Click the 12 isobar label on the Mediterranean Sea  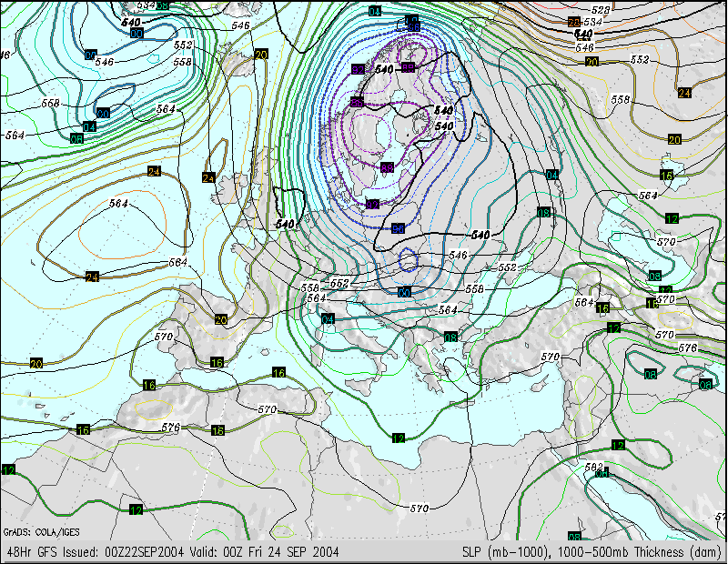398,438
